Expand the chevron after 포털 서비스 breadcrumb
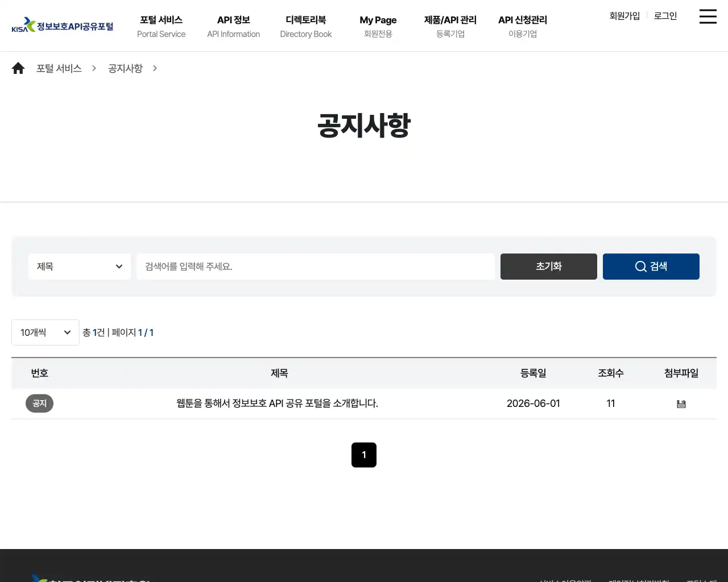The image size is (728, 582). click(94, 68)
